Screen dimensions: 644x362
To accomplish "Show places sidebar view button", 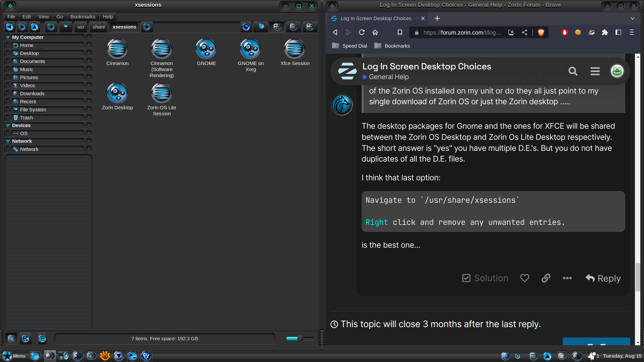I will 11,339.
